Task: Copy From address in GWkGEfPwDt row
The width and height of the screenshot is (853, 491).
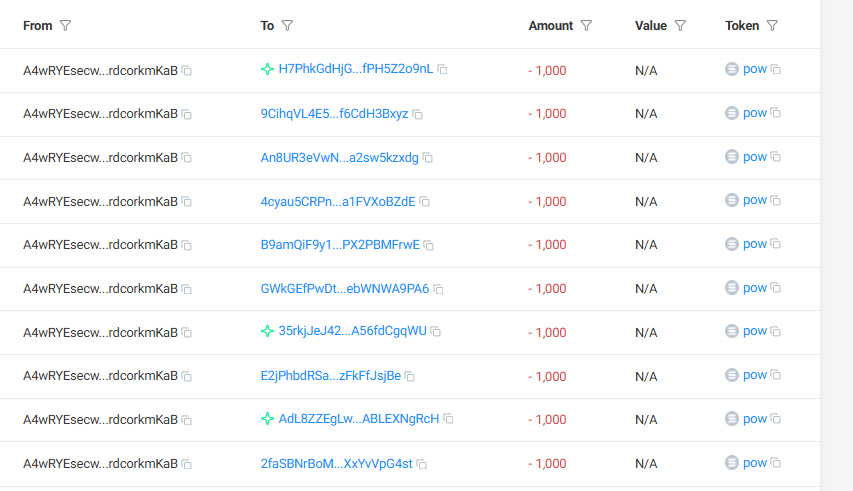Action: pos(187,289)
